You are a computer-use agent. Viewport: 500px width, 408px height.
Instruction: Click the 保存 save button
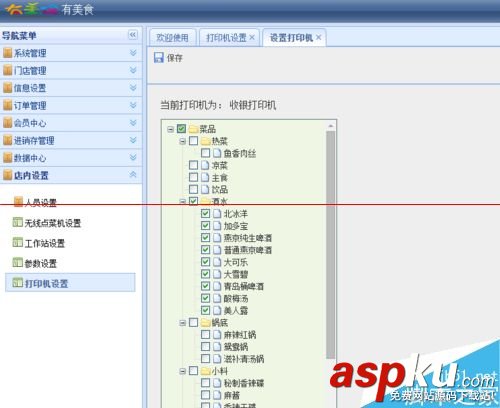pyautogui.click(x=168, y=58)
